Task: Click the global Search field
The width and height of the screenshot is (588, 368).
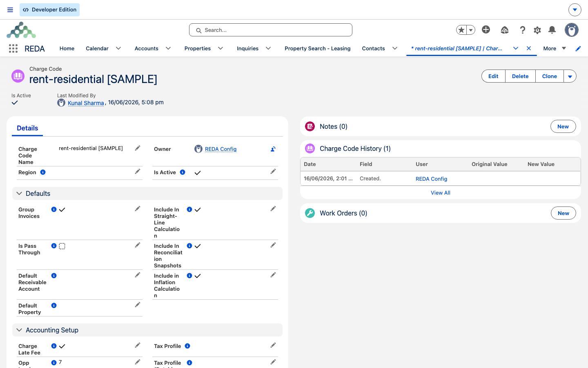Action: [x=271, y=30]
